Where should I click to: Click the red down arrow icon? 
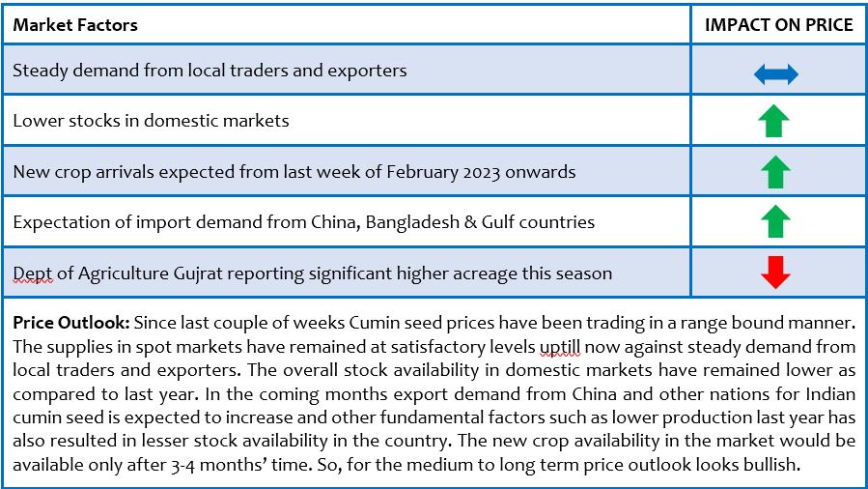775,273
